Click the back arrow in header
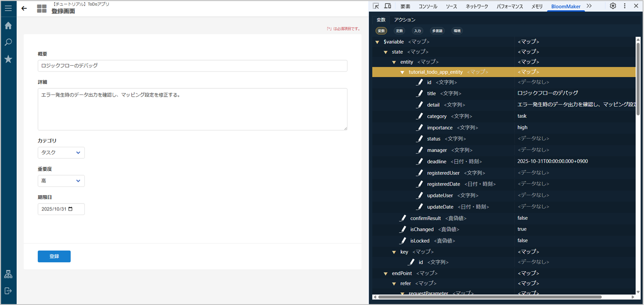 pos(24,8)
